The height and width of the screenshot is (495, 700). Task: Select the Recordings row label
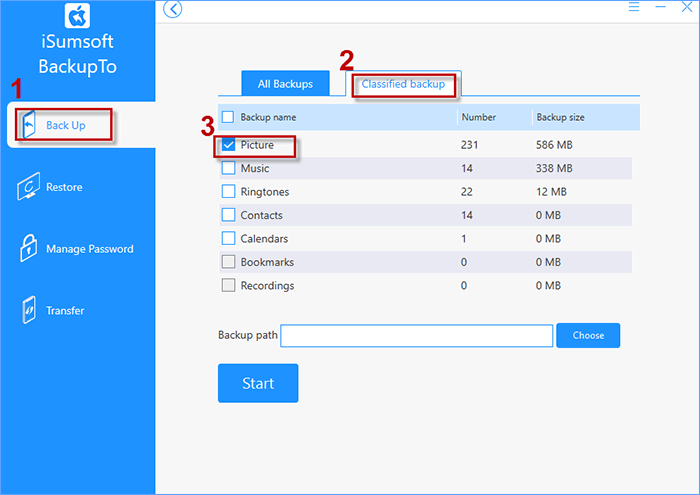pos(267,286)
